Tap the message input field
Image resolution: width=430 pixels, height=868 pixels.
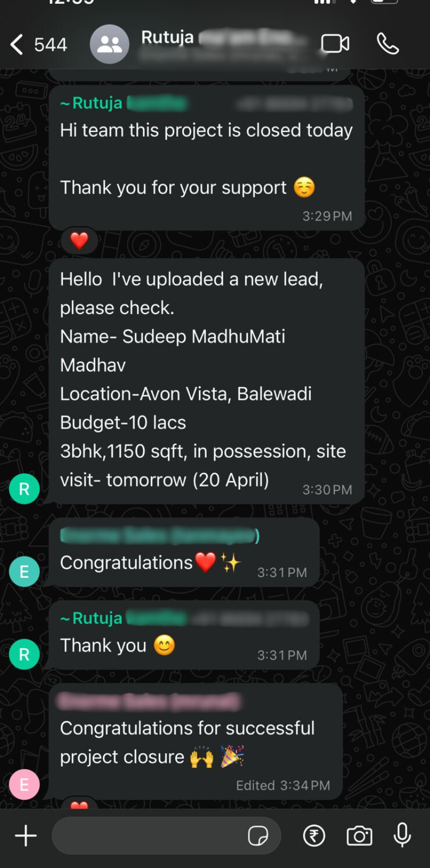coord(166,836)
